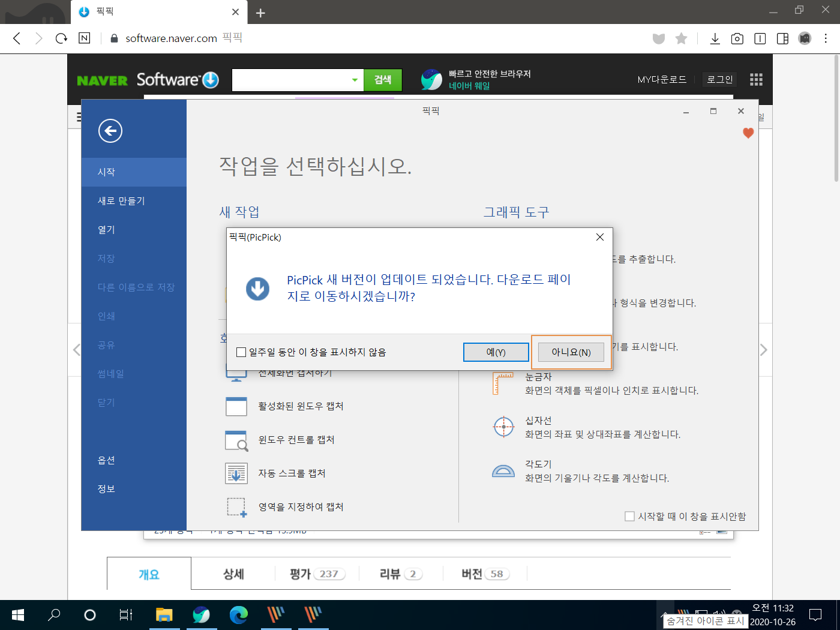Click the window control capture icon

coord(236,440)
